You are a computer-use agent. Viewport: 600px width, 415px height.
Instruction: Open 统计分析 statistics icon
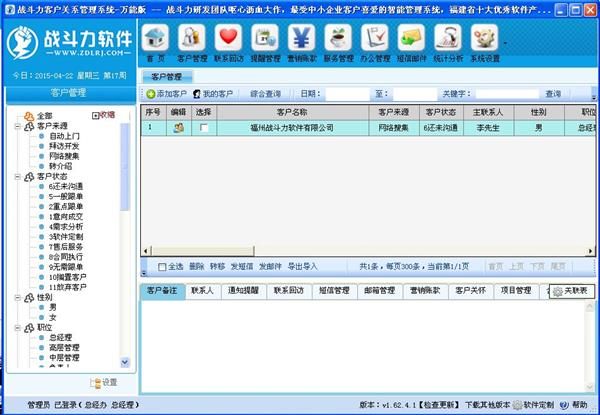tap(447, 38)
